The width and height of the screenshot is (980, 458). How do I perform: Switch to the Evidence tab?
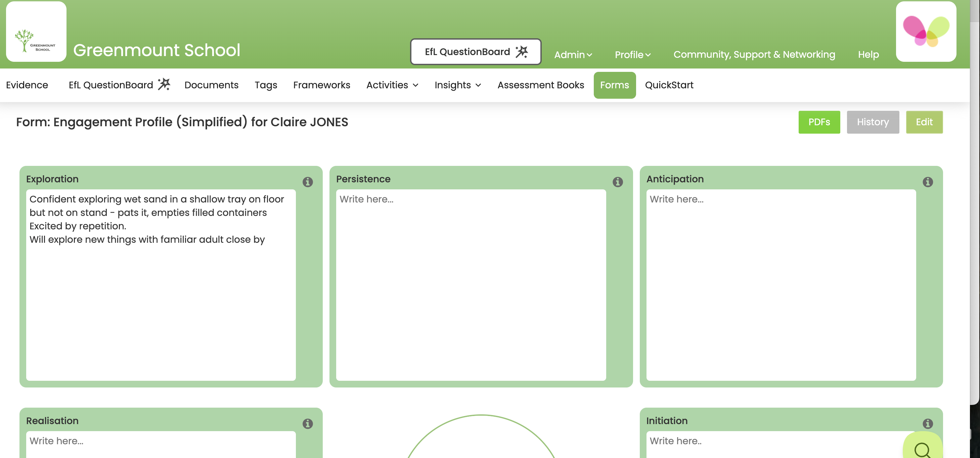27,85
